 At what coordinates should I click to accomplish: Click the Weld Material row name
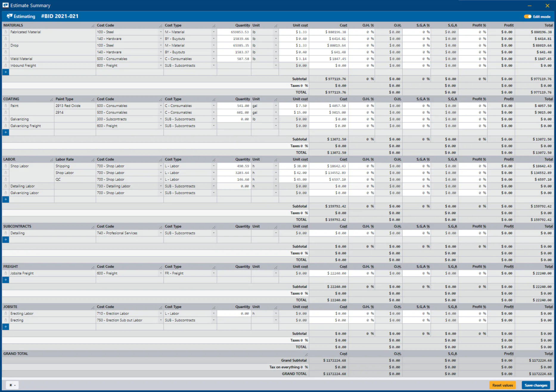pos(21,59)
